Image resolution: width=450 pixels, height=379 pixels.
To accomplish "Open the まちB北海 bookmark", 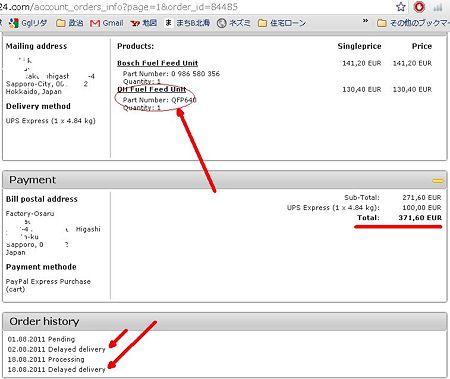I will [188, 23].
